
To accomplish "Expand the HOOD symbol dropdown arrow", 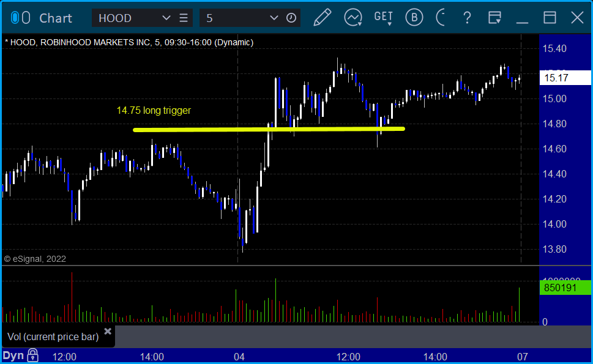I will (166, 18).
